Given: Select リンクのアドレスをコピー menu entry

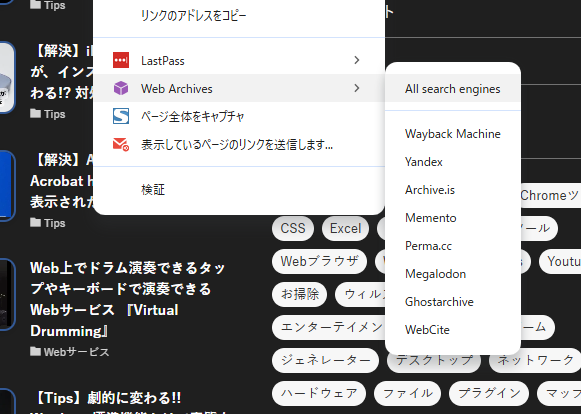Looking at the screenshot, I should [x=239, y=16].
